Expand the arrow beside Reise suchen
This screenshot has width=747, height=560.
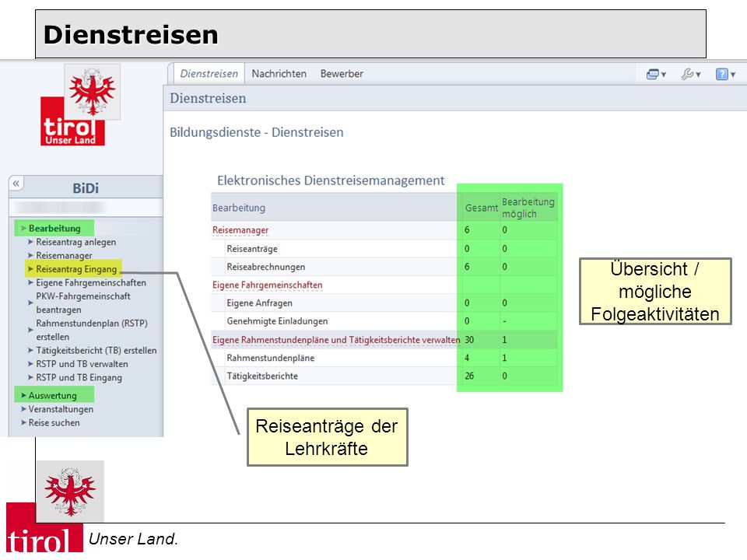pos(23,422)
